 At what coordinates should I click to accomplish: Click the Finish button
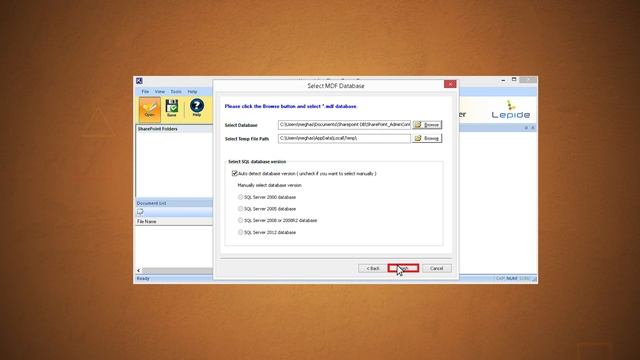403,268
